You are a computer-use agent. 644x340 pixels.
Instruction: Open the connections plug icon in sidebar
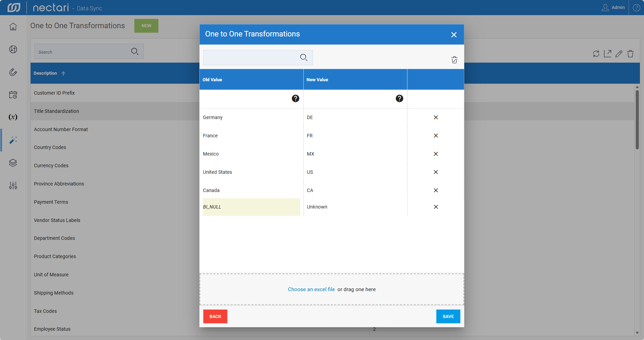13,72
